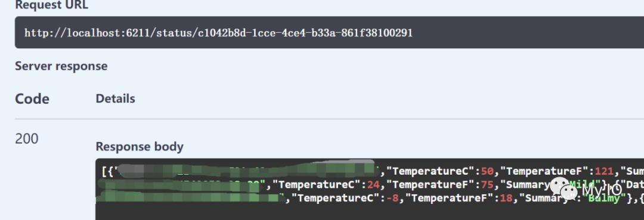Click the Code column header
This screenshot has height=220, width=644.
click(x=32, y=99)
